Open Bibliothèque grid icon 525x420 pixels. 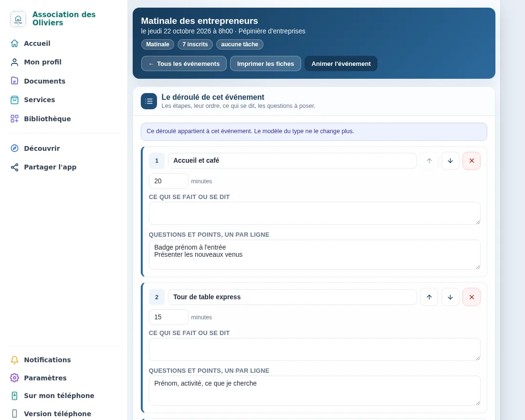pos(14,118)
